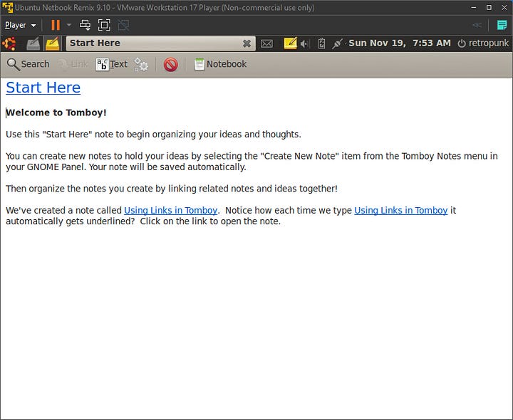Screen dimensions: 513x420
Task: Open the Tomboy Search notes tool
Action: [28, 64]
